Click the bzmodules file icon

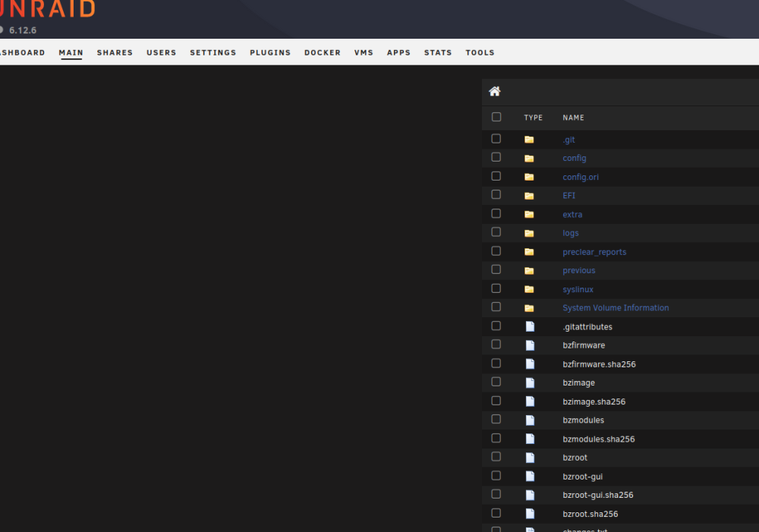(x=530, y=420)
